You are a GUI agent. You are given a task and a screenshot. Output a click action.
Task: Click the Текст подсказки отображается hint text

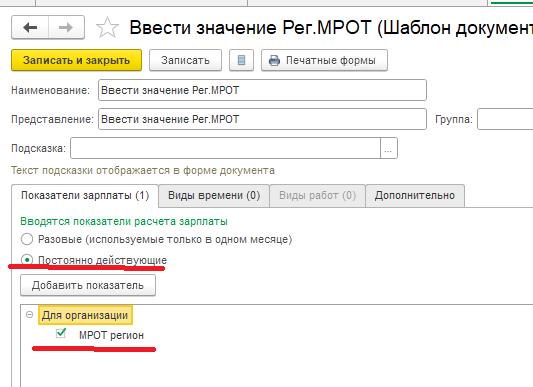click(x=143, y=170)
